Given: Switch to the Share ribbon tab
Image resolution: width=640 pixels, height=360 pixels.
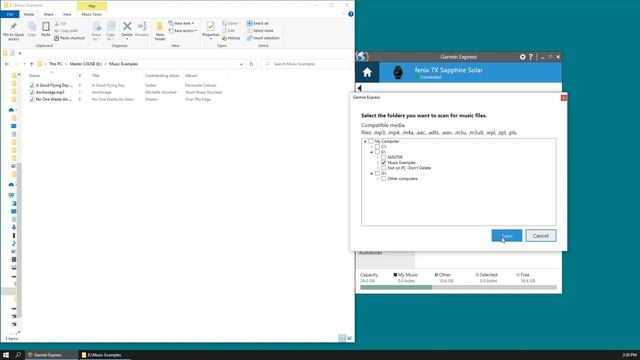Looking at the screenshot, I should (49, 14).
